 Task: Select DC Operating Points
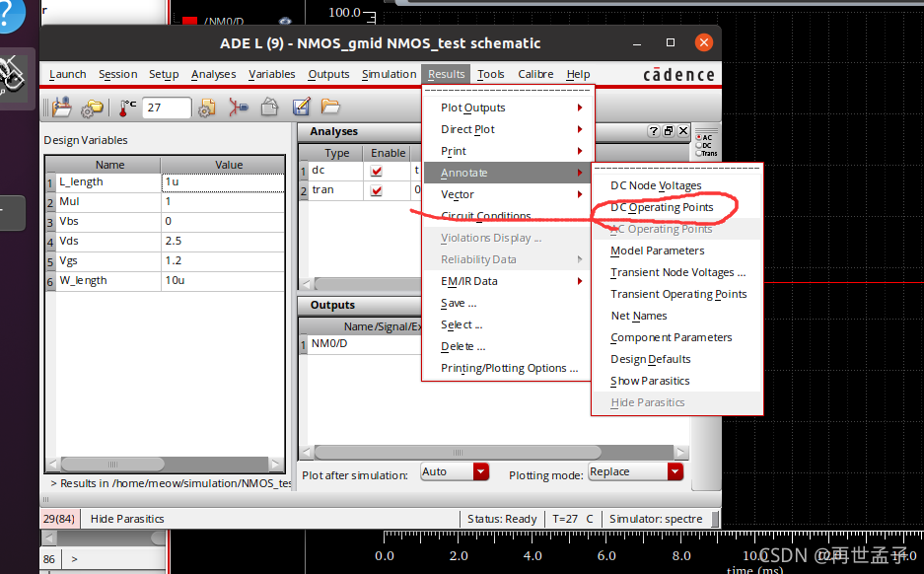coord(676,207)
